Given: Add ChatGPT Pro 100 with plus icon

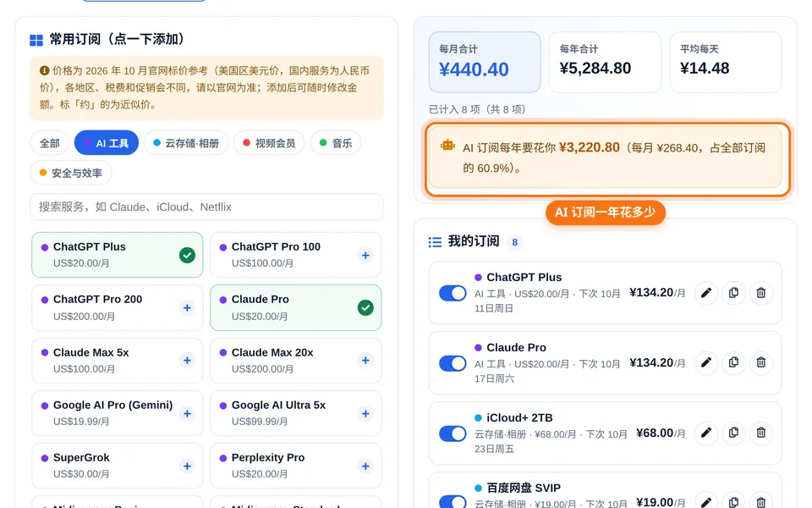Looking at the screenshot, I should coord(365,255).
